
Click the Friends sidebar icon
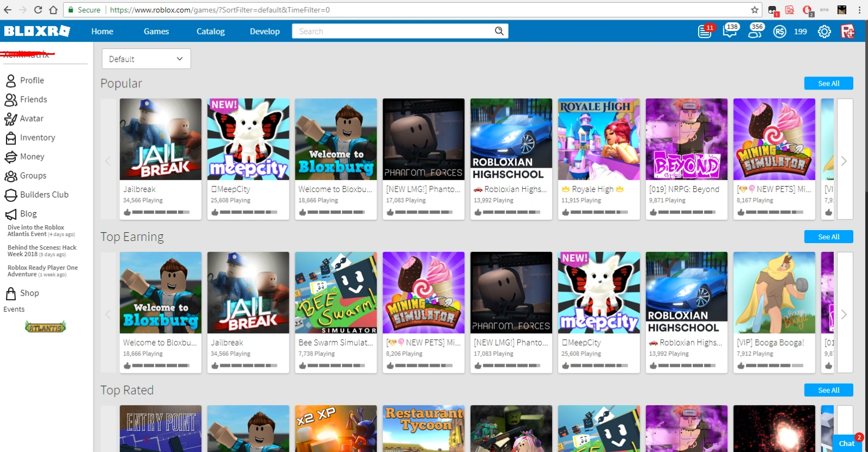coord(11,100)
